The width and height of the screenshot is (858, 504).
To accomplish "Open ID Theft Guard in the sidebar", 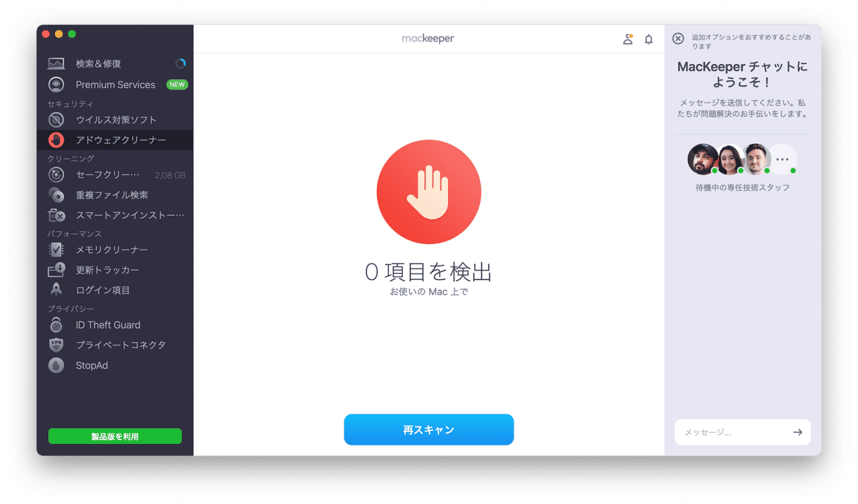I will pos(114,325).
